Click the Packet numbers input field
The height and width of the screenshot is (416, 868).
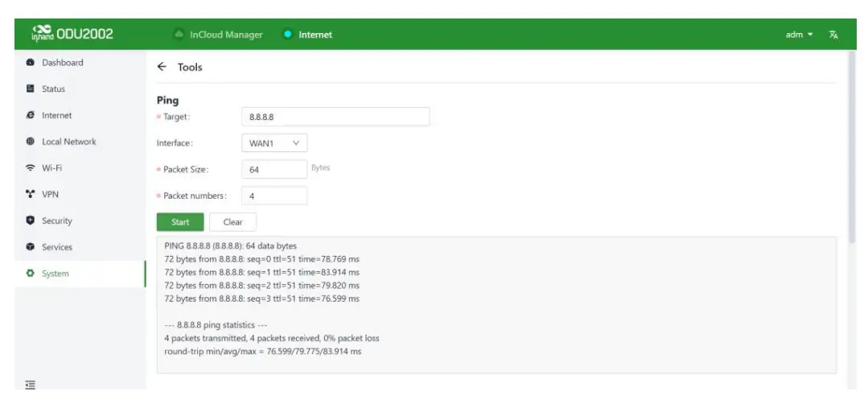(274, 196)
